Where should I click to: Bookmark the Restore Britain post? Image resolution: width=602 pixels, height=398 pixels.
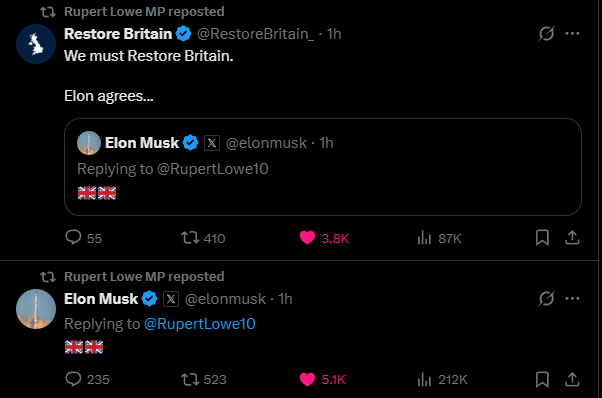point(542,238)
